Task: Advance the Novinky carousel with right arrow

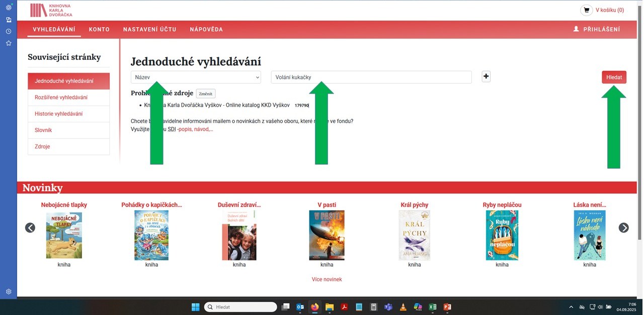Action: click(623, 227)
